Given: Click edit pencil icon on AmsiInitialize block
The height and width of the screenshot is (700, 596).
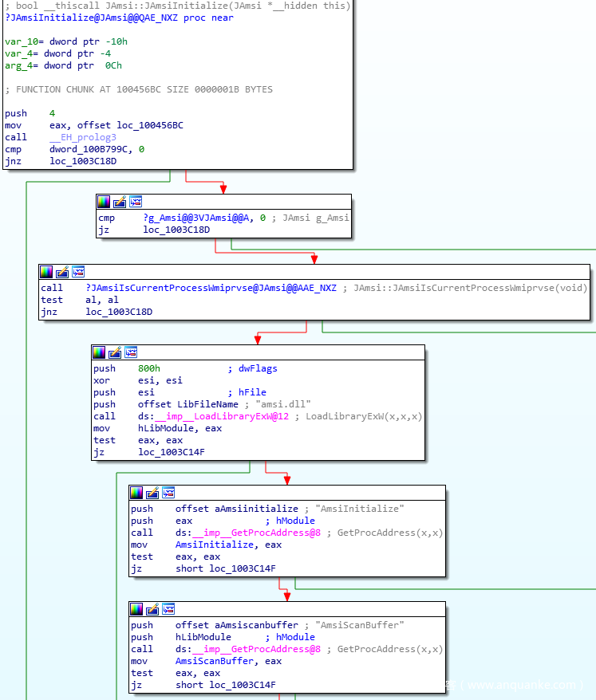Looking at the screenshot, I should click(x=152, y=493).
